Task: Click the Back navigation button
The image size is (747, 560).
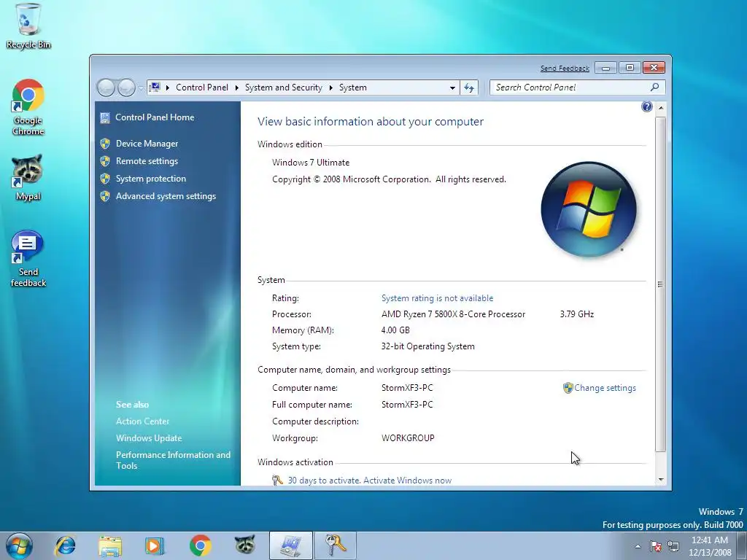Action: (x=106, y=87)
